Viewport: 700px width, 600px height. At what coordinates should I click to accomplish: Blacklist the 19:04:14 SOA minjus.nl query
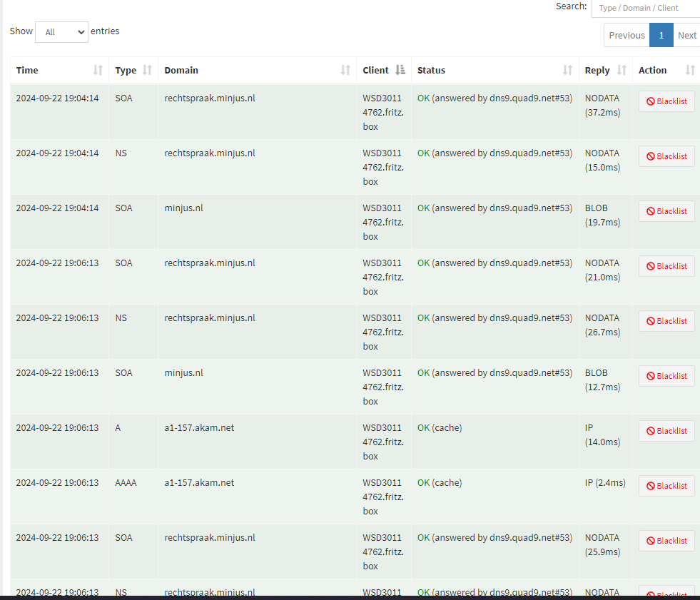click(x=666, y=211)
